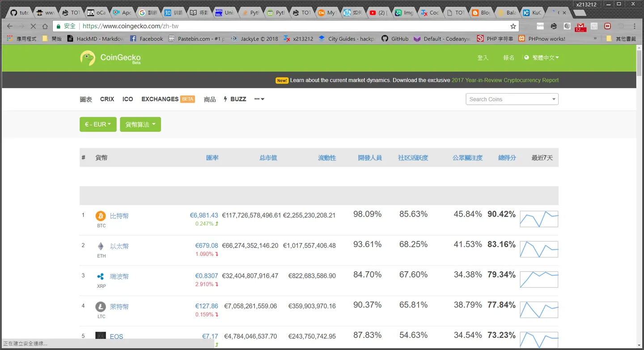
Task: Open the 繁體中文 language selector
Action: tap(542, 58)
